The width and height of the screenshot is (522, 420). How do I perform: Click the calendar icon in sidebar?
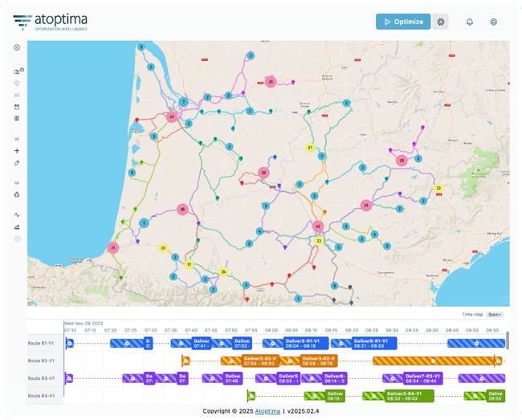tap(17, 106)
